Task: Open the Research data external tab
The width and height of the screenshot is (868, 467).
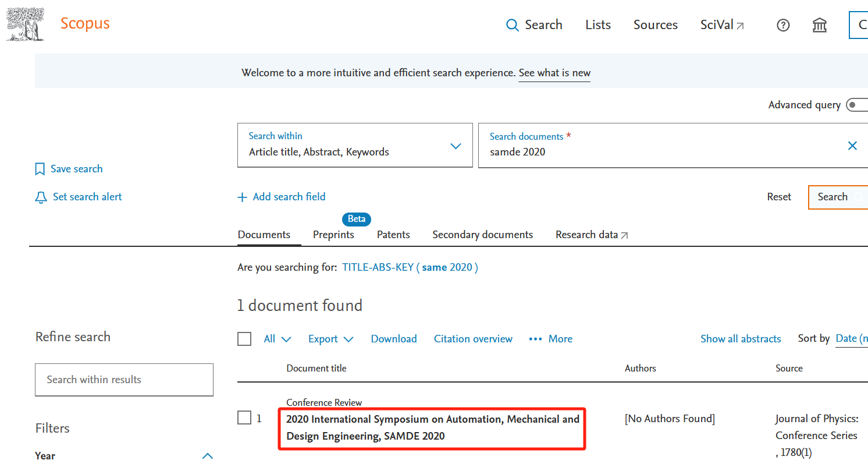Action: [x=592, y=235]
